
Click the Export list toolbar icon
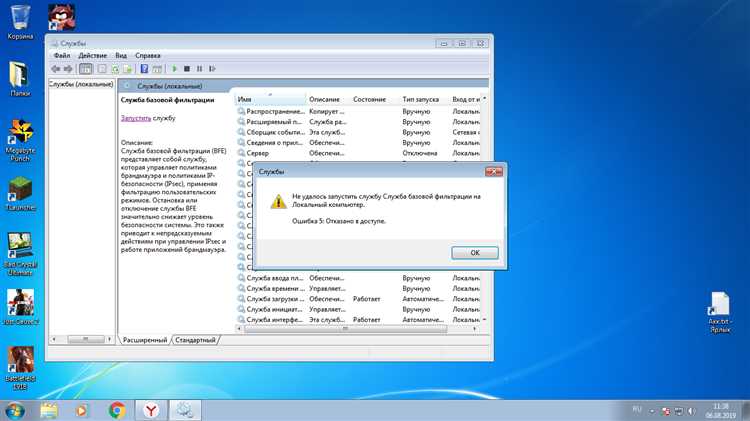[127, 69]
